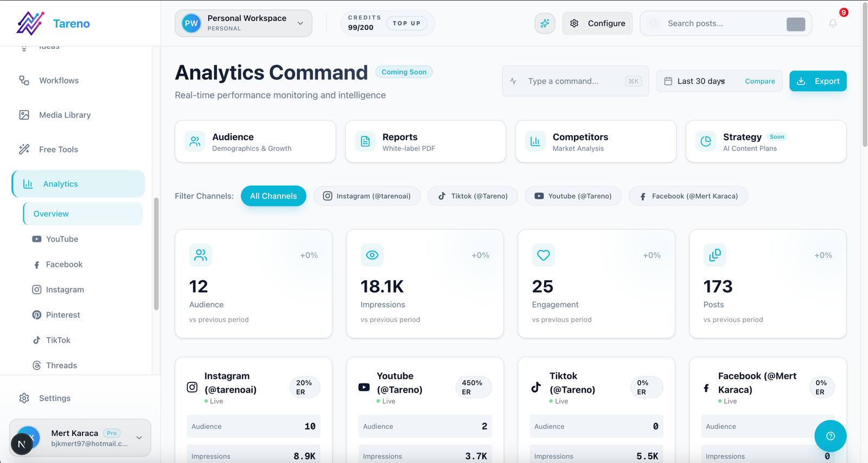Click the Pinterest icon in sidebar
The width and height of the screenshot is (868, 463).
click(36, 315)
